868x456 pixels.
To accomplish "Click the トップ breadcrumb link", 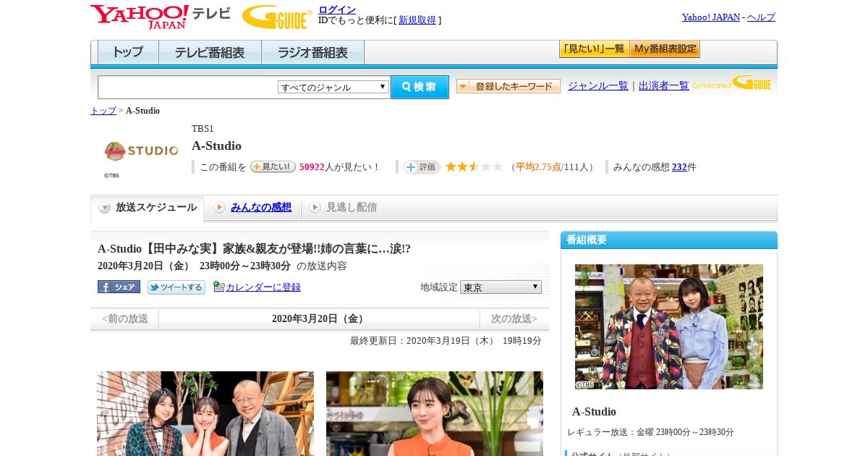I will [103, 111].
